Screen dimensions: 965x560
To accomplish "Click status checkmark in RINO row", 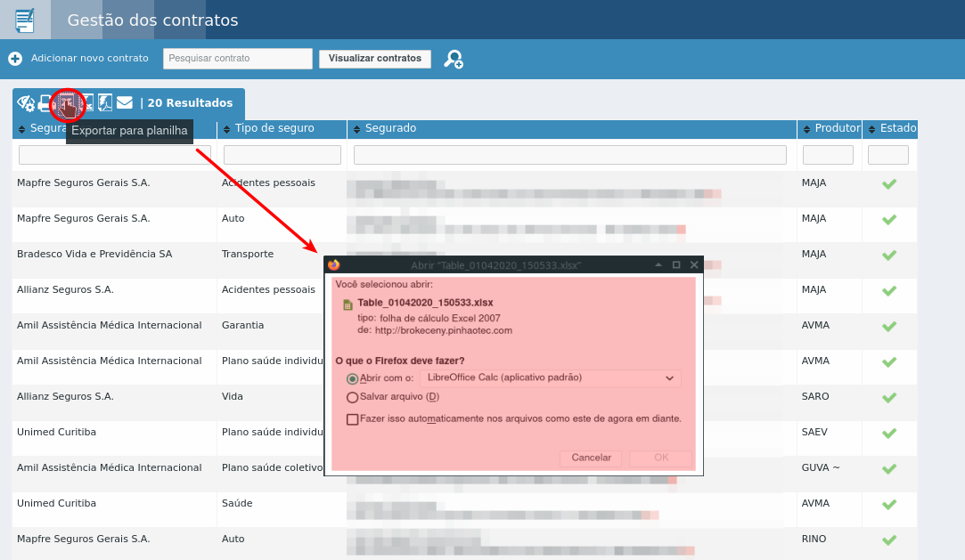I will pos(889,540).
